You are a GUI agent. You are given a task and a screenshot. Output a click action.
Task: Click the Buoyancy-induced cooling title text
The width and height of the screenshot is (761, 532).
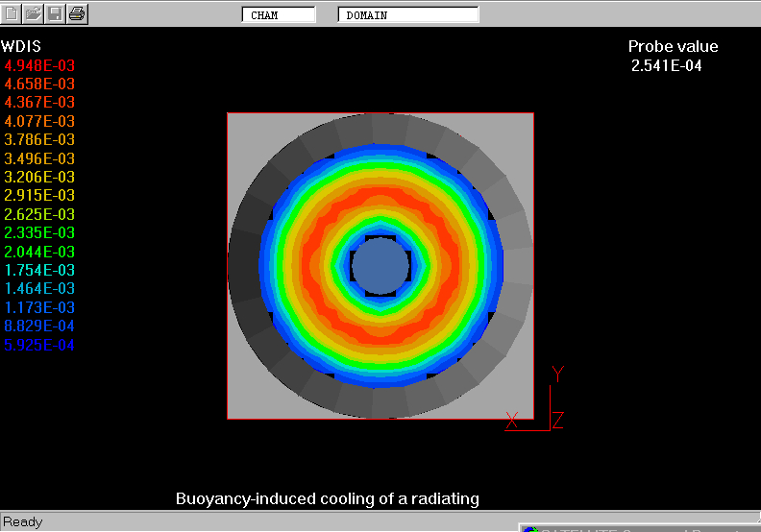pos(327,498)
